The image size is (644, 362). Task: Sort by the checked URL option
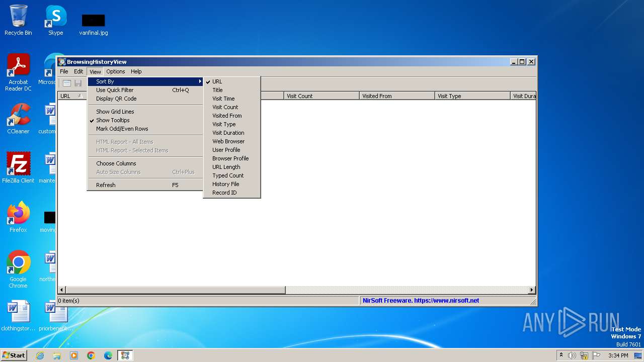tap(232, 81)
